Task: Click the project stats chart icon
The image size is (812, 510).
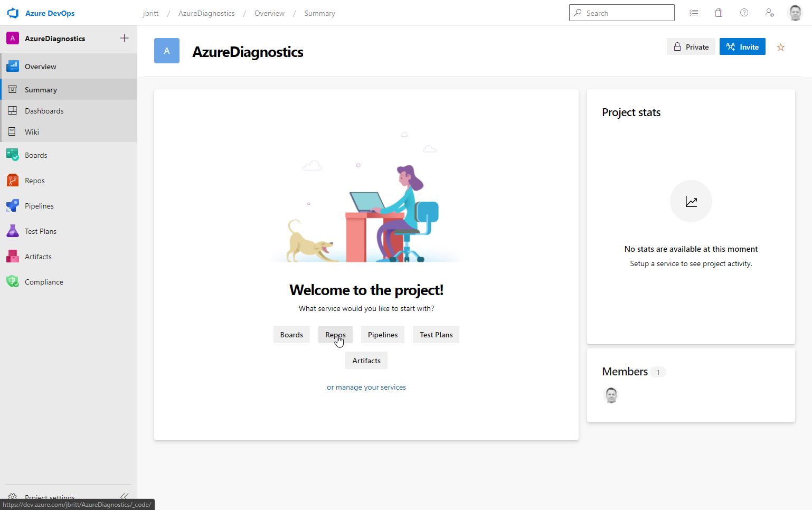Action: click(691, 201)
